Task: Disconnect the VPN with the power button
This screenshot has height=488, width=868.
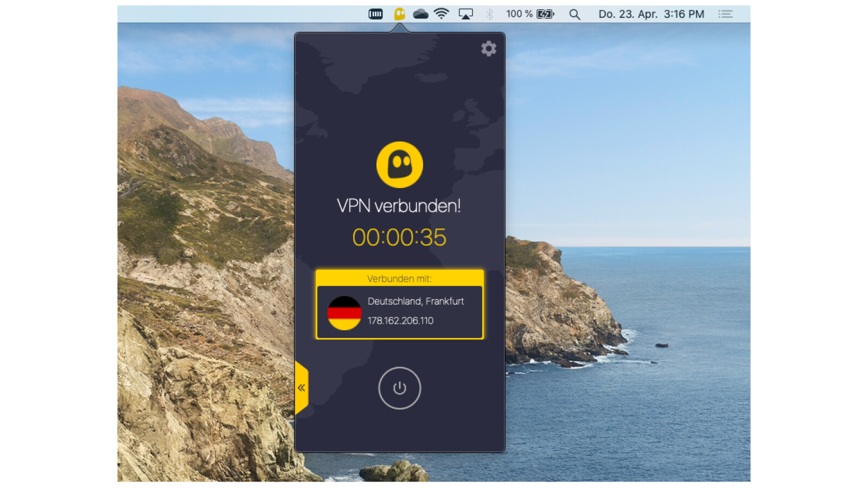Action: [x=399, y=389]
